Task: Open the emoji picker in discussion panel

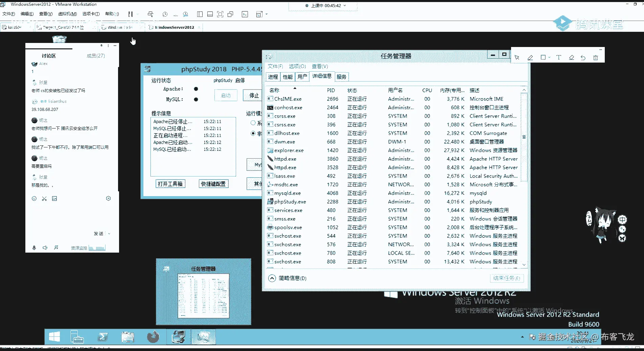Action: click(34, 198)
